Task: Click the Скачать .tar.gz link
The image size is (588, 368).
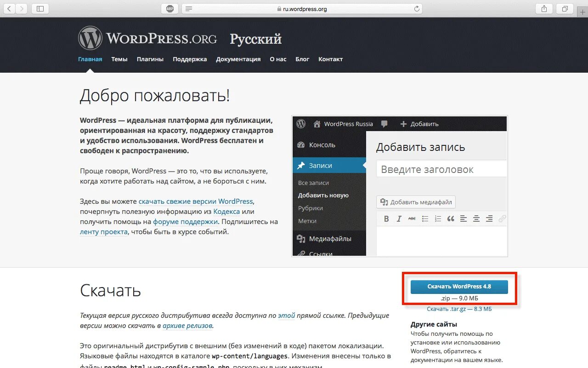Action: 459,309
